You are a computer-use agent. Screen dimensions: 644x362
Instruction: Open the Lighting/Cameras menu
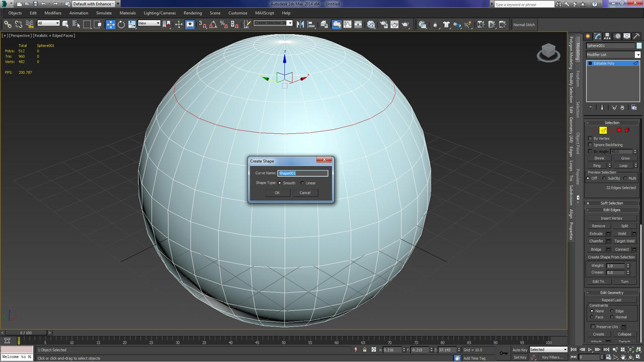(x=159, y=13)
